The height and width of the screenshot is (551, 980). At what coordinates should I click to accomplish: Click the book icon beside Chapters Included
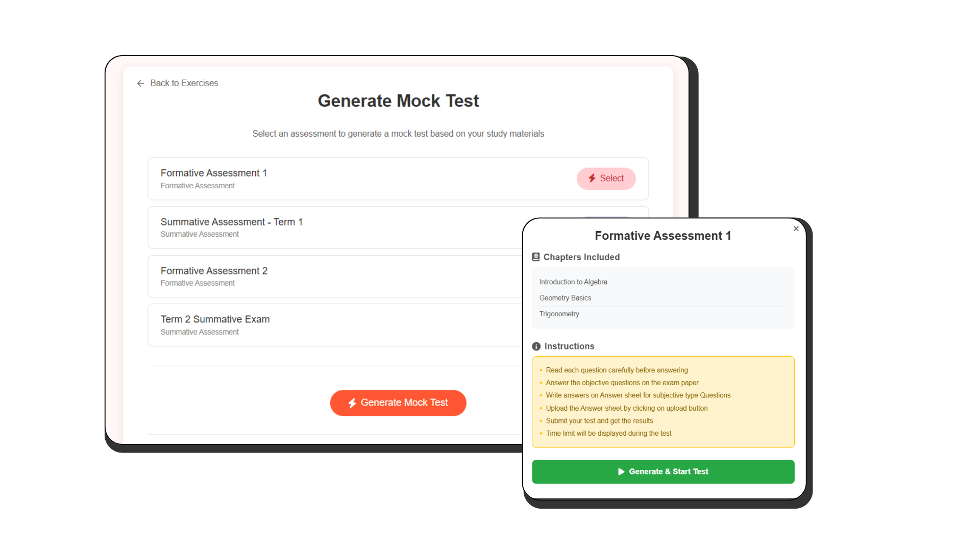pyautogui.click(x=536, y=257)
